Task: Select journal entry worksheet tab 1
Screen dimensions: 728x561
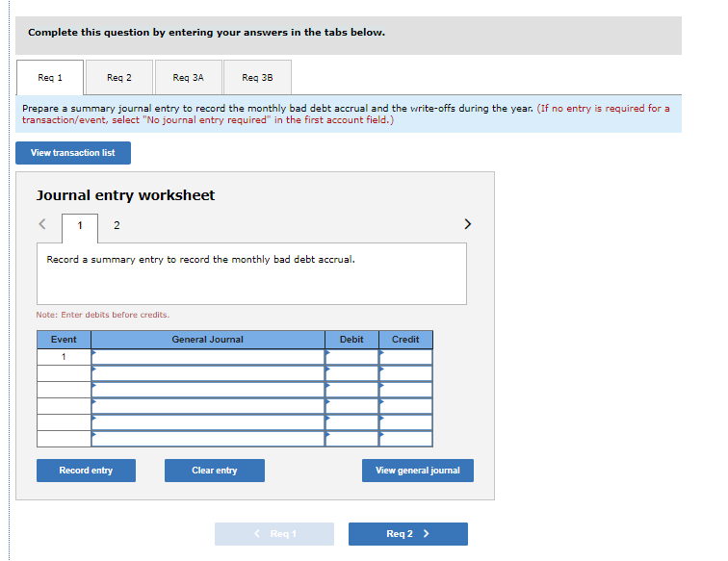Action: tap(80, 226)
